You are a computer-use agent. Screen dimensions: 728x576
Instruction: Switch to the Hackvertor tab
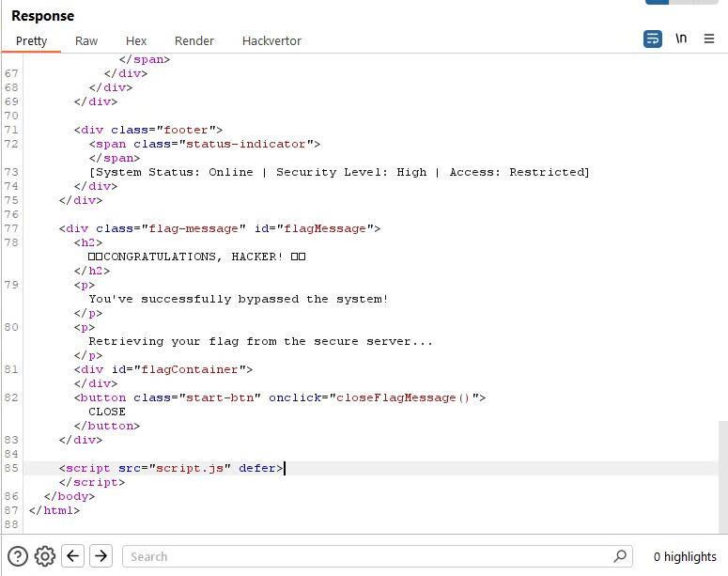click(271, 41)
